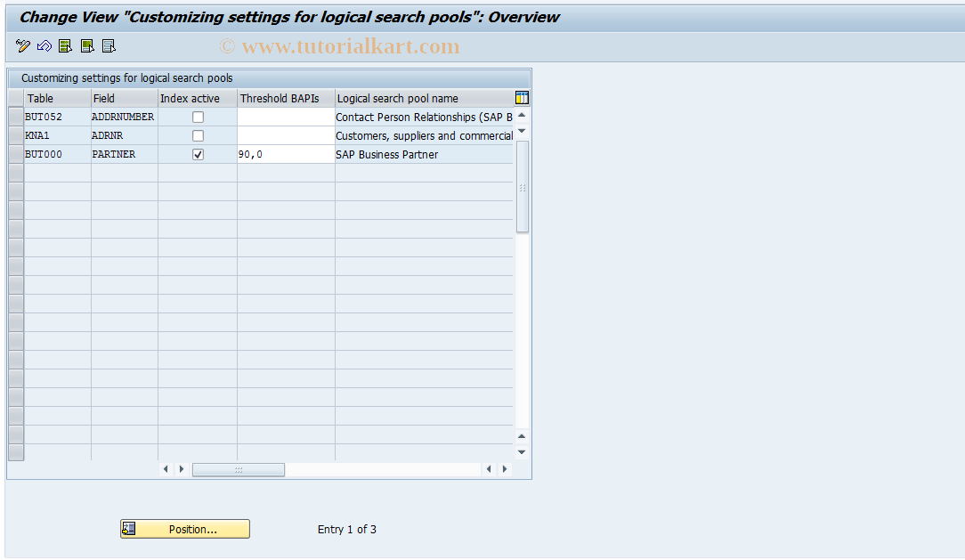
Task: Select row KNA1 using row selector
Action: point(16,135)
